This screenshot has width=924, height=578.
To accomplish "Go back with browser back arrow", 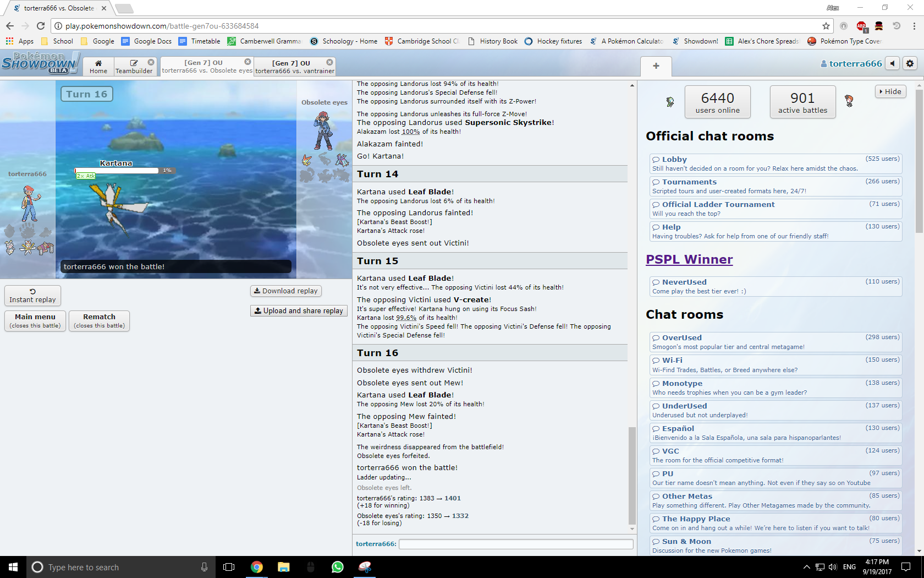I will [x=9, y=26].
